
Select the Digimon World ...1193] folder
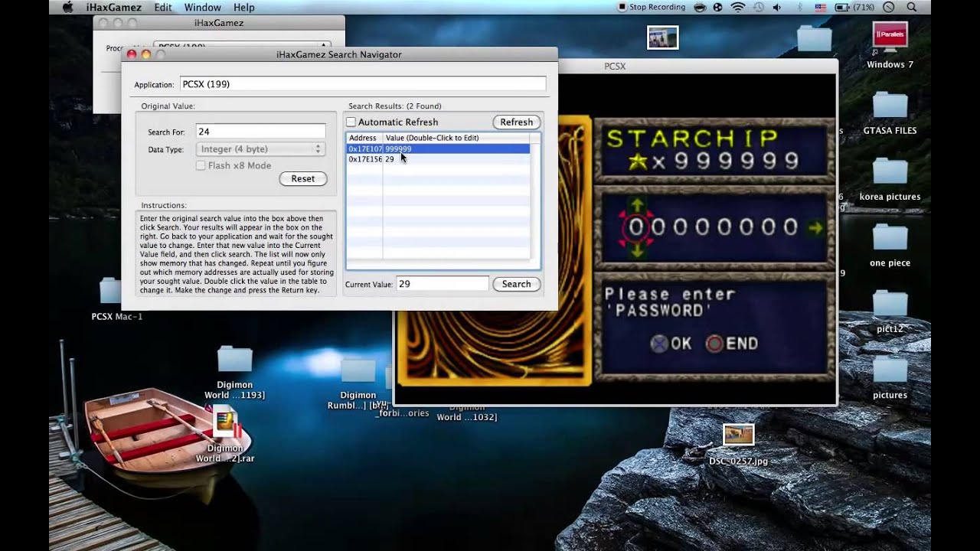(x=235, y=372)
